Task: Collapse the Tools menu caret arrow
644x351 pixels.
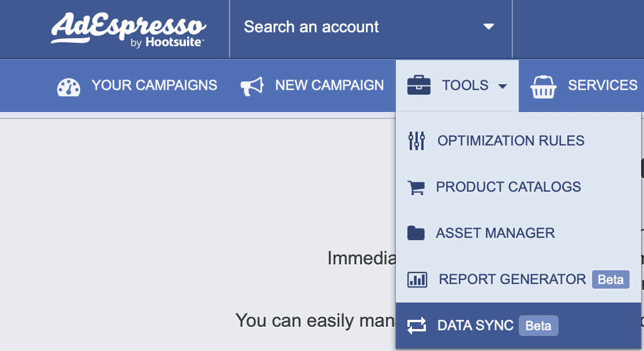Action: pos(502,87)
